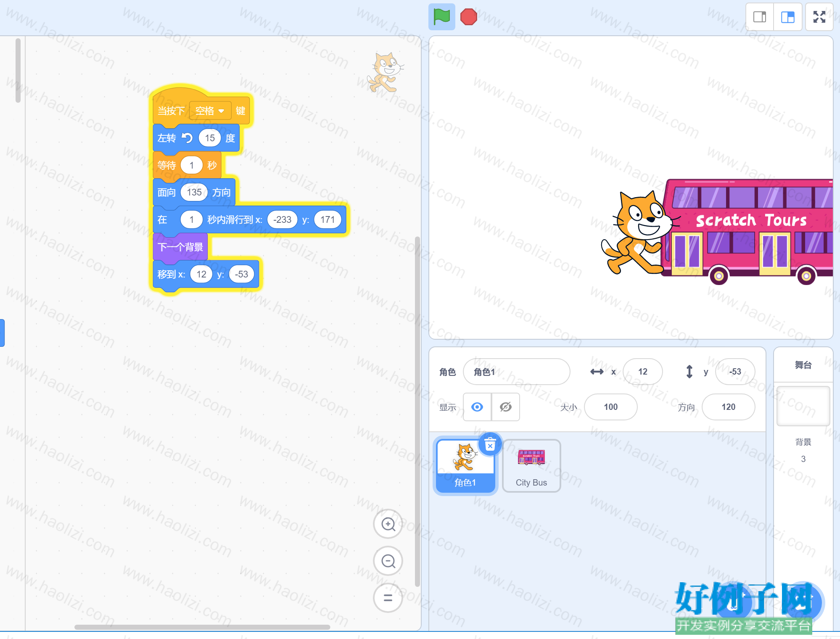Click the red stop button
This screenshot has width=840, height=639.
[x=468, y=17]
